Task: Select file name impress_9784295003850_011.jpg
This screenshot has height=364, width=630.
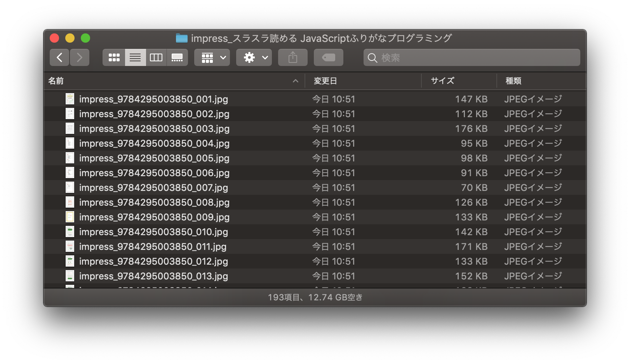Action: 153,247
